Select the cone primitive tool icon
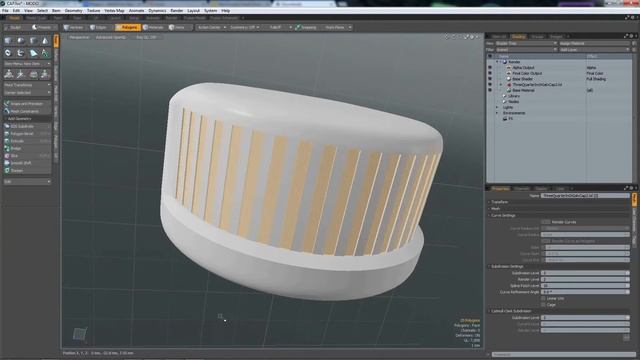 (x=45, y=41)
